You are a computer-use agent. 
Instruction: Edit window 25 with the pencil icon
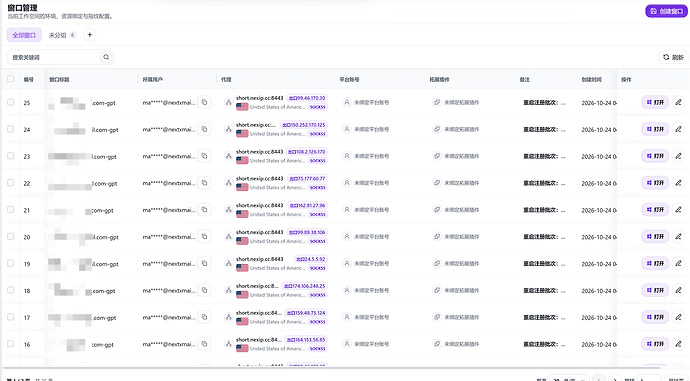point(679,102)
